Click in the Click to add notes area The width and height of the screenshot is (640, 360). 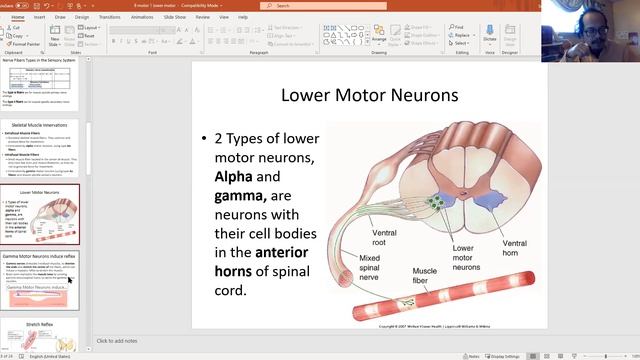117,341
